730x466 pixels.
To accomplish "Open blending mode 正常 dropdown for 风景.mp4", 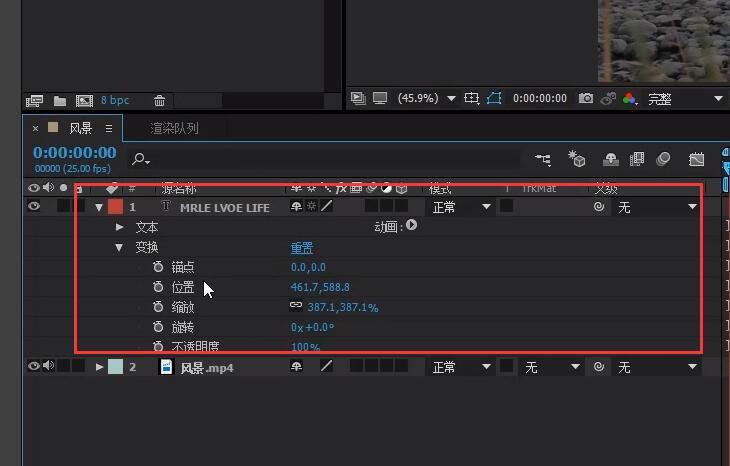I will 461,367.
